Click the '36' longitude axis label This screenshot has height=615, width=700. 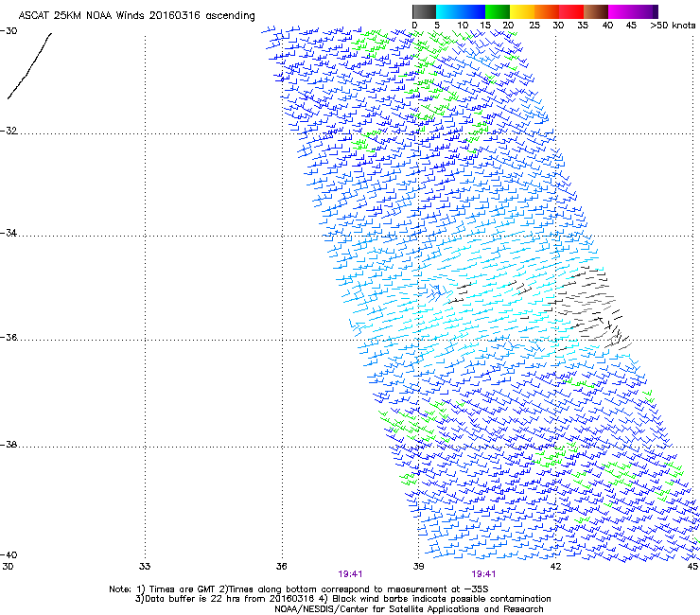click(281, 567)
